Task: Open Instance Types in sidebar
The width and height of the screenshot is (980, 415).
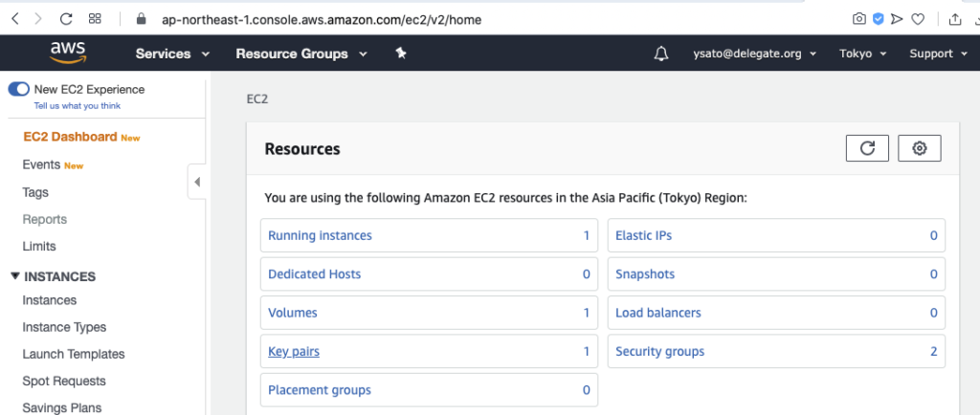Action: click(x=64, y=327)
